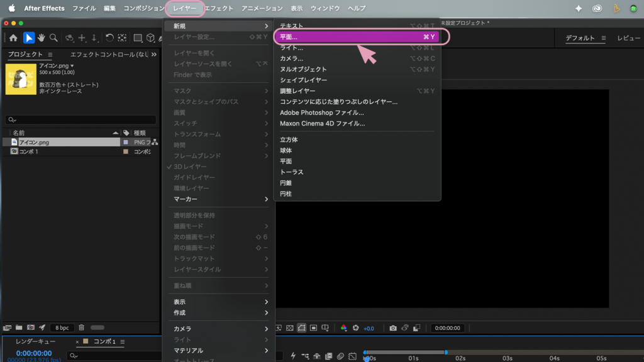Toggle the 3Dレイヤー checked menu item
The image size is (644, 362).
pos(218,167)
